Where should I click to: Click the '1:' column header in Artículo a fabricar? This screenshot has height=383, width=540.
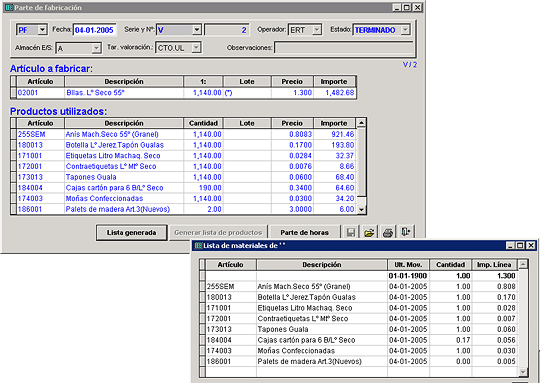[x=203, y=82]
